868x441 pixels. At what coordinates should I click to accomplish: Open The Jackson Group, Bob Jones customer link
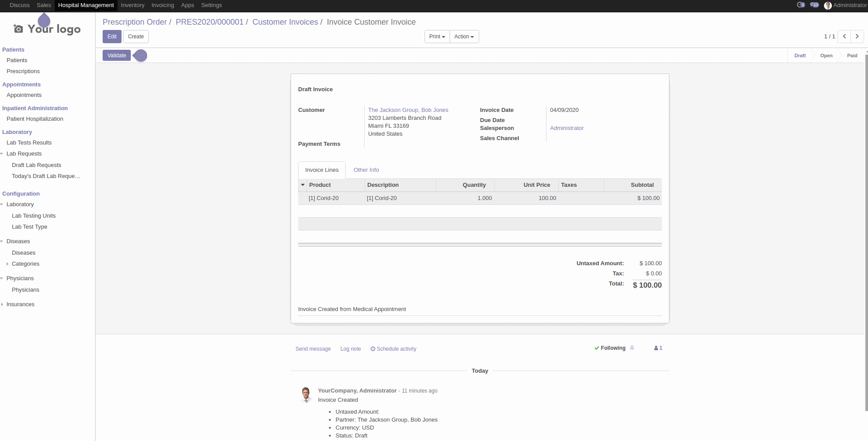pos(408,110)
